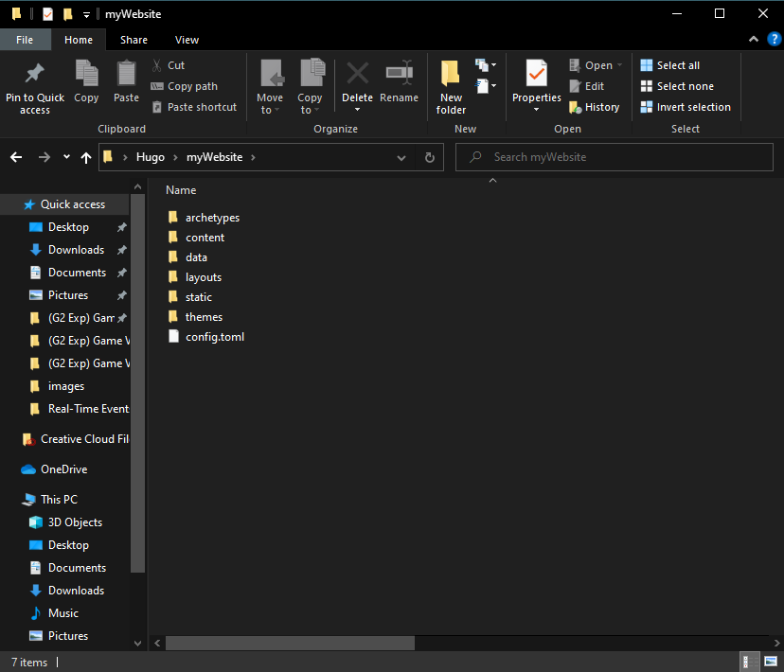
Task: Click the Up one level arrow
Action: click(x=86, y=158)
